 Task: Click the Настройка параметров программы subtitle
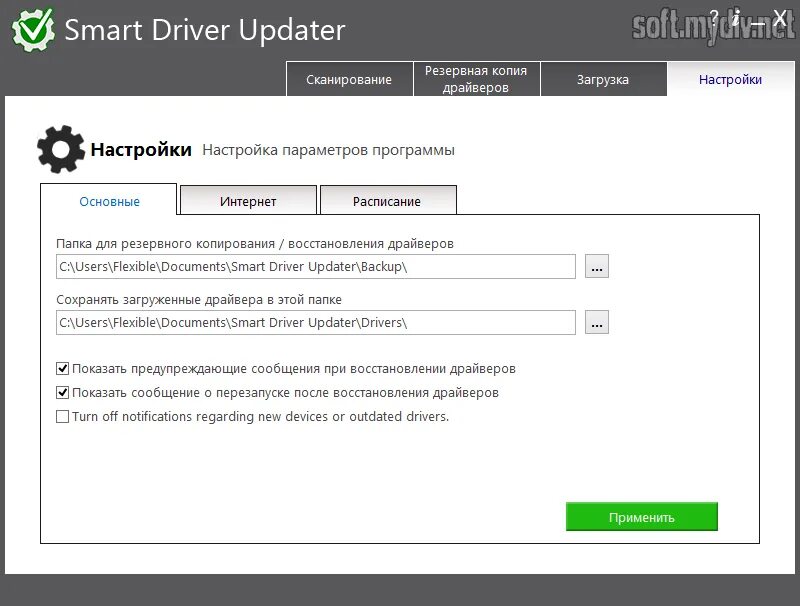328,150
